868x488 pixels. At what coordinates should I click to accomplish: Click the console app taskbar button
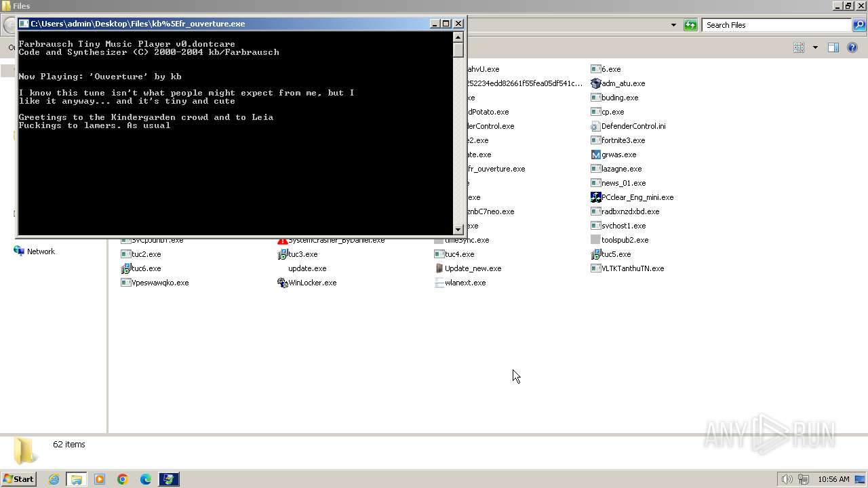coord(169,479)
